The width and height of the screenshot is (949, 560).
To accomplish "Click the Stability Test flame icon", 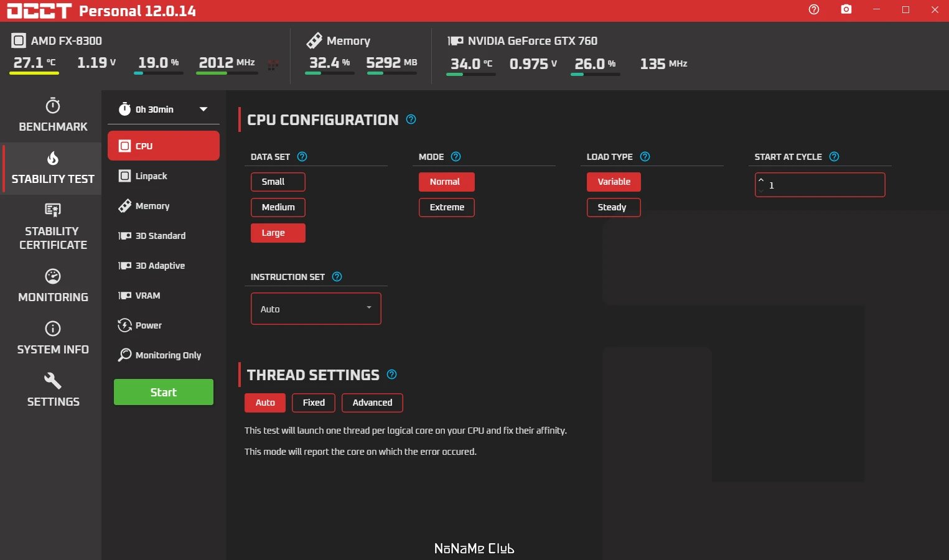I will (x=53, y=158).
